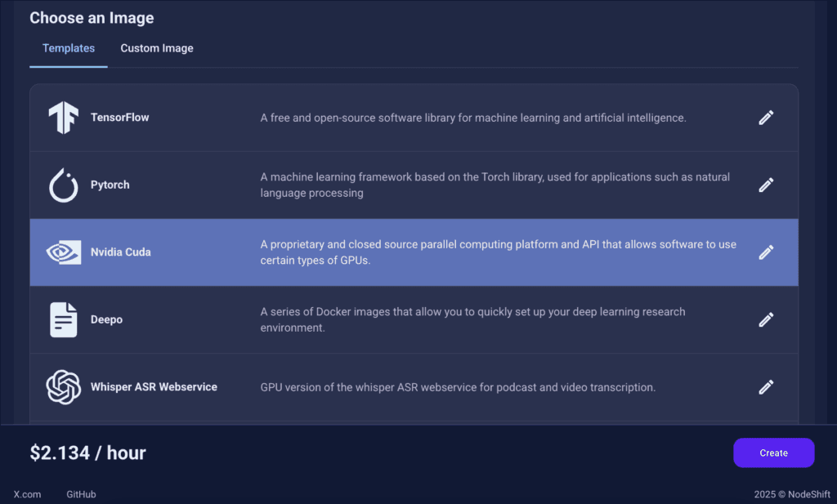Screen dimensions: 837x504
Task: Select the Templates tab
Action: (69, 48)
